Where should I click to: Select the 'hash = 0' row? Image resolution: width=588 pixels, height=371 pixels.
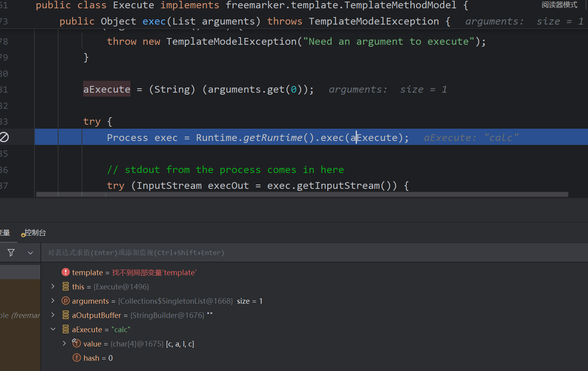tap(314, 358)
